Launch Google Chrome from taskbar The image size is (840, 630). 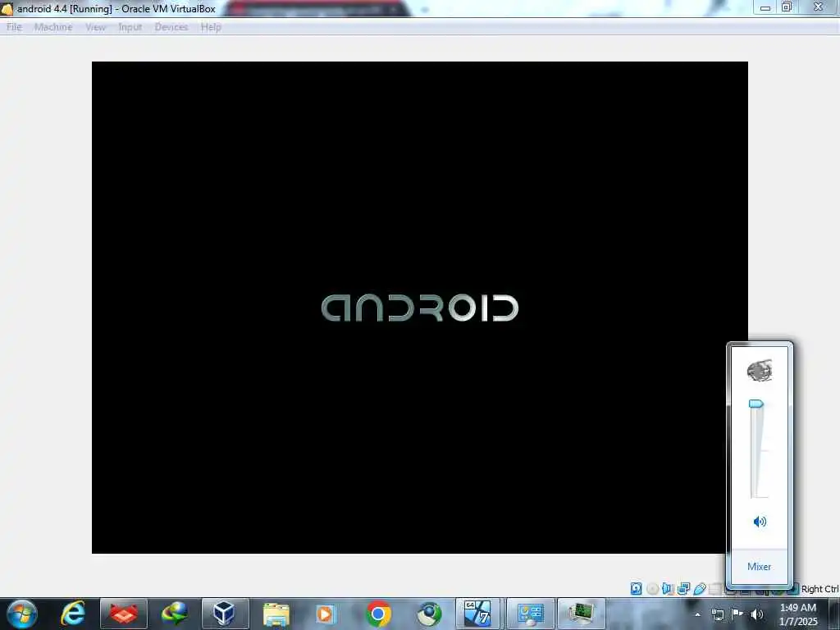pyautogui.click(x=378, y=614)
